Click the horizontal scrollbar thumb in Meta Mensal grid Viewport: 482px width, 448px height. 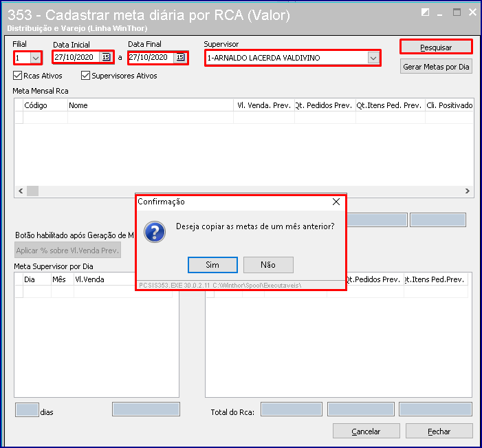pos(32,191)
